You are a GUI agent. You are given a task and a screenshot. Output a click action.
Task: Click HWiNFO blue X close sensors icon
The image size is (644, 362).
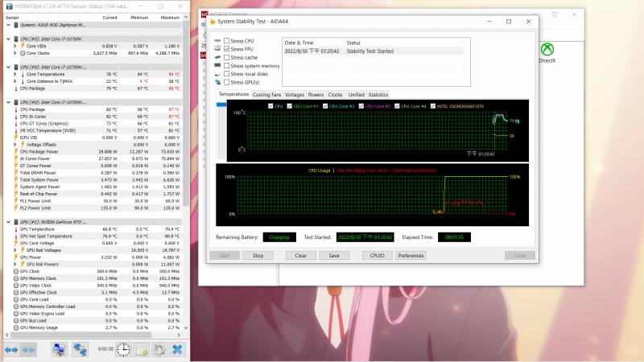click(x=177, y=350)
